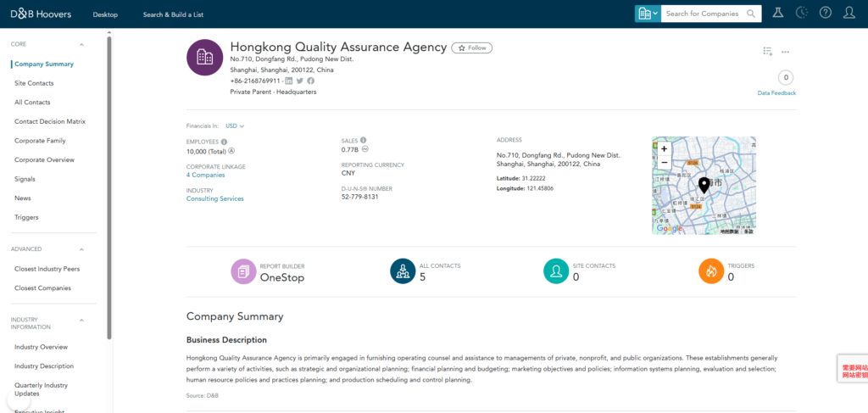This screenshot has height=413, width=868.
Task: Open the company's Twitter icon
Action: pos(299,81)
